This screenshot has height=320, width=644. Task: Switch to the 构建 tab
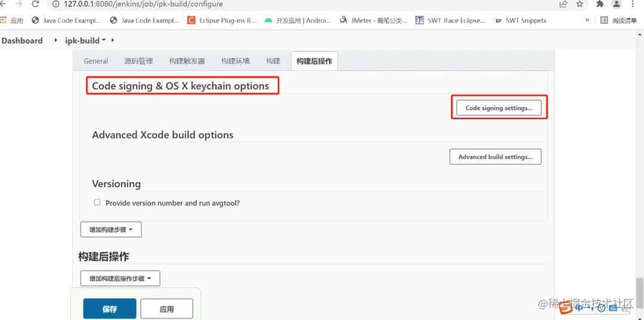273,61
